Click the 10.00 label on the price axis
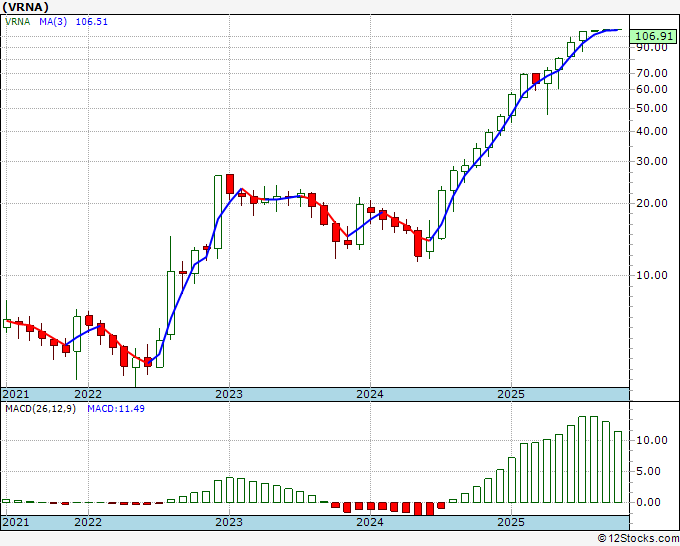Screen dimensions: 680x546 point(653,275)
